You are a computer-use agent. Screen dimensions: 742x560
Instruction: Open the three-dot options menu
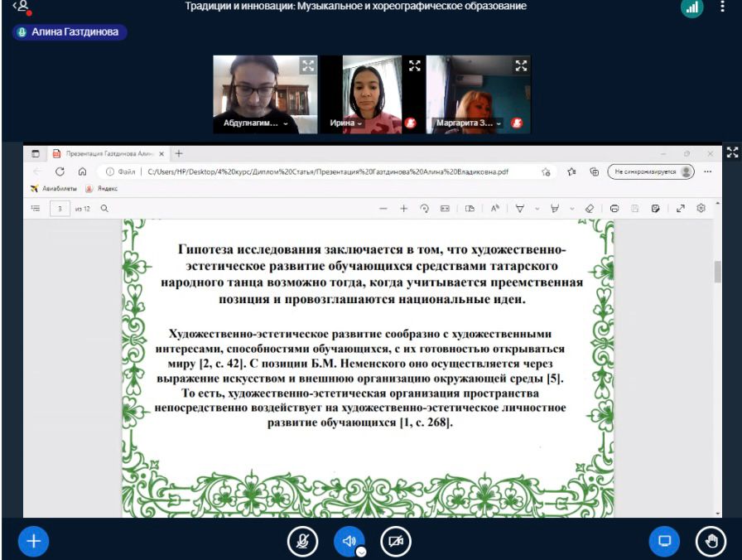(x=722, y=7)
